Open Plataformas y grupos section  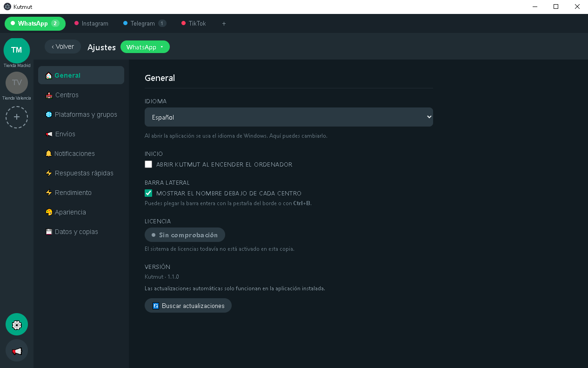(x=81, y=114)
